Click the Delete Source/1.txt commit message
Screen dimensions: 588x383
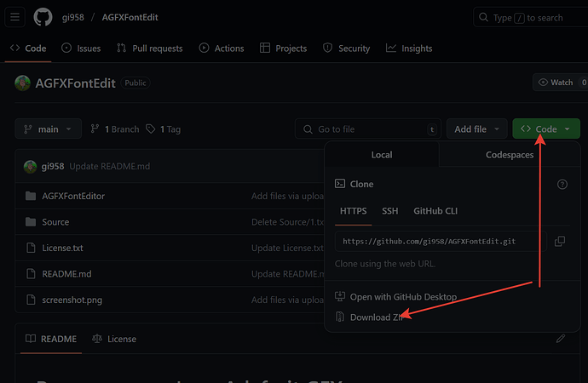pos(287,222)
